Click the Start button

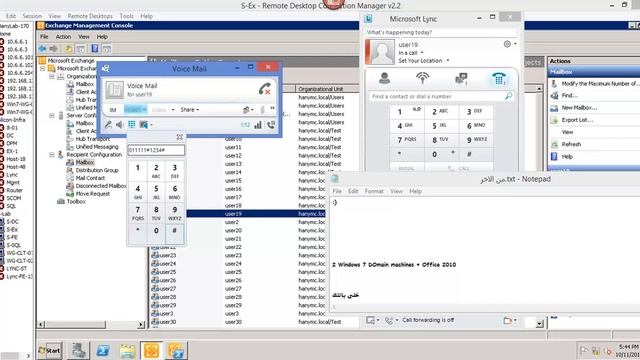pos(50,350)
